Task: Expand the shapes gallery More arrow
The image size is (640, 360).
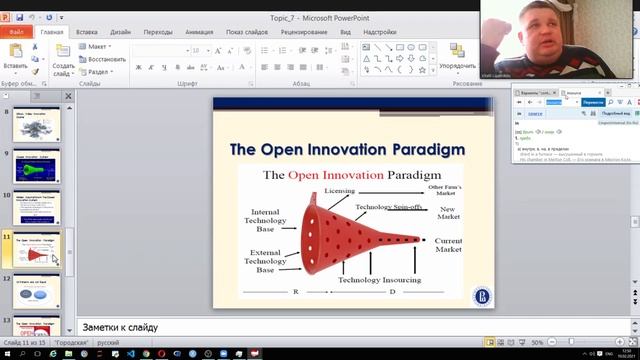Action: (x=433, y=70)
